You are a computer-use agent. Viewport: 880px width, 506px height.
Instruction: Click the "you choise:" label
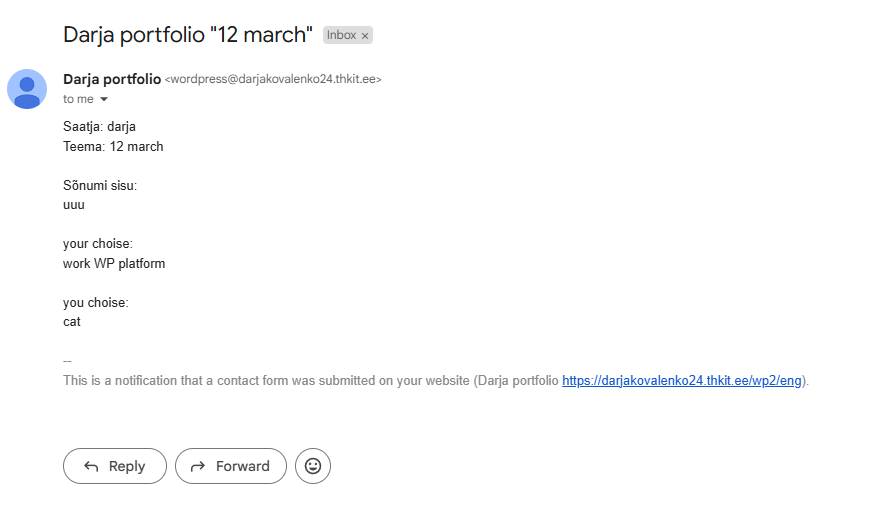click(96, 303)
